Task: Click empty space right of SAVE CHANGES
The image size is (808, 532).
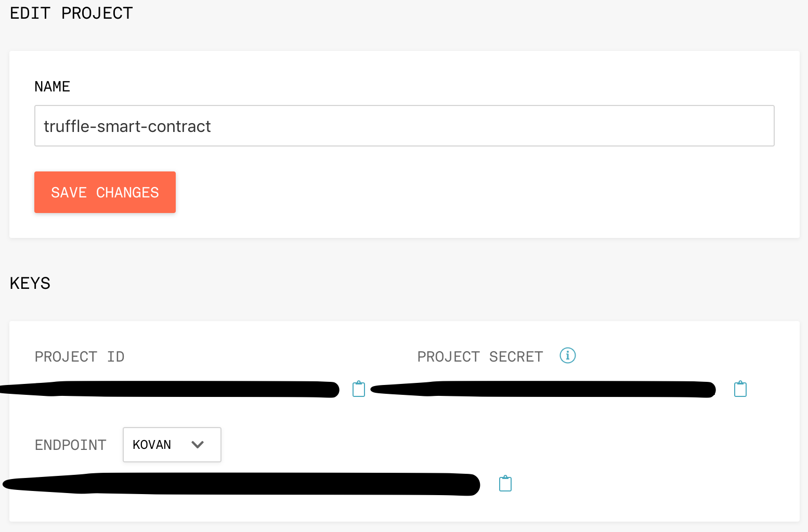Action: coord(468,192)
